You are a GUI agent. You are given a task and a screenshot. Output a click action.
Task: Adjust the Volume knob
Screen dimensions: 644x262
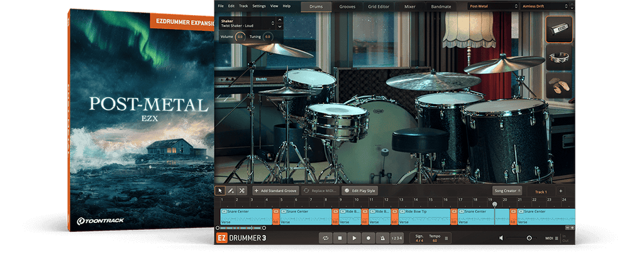pyautogui.click(x=240, y=37)
